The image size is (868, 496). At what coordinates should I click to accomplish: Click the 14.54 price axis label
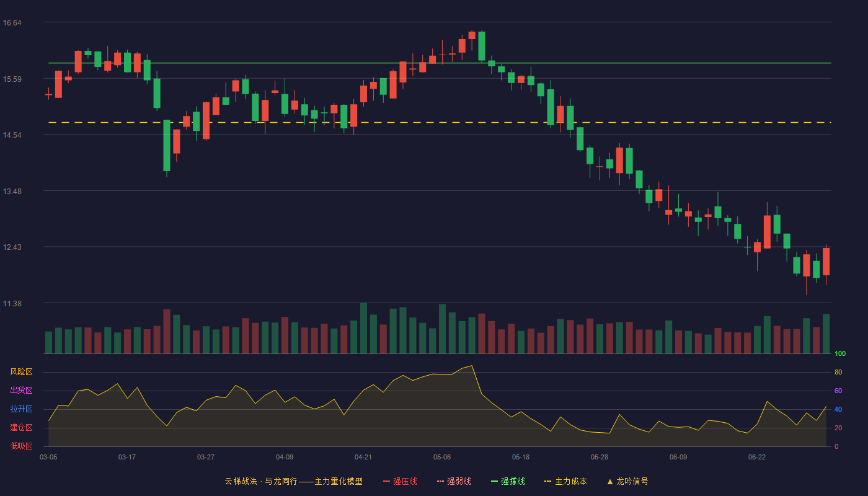[12, 135]
